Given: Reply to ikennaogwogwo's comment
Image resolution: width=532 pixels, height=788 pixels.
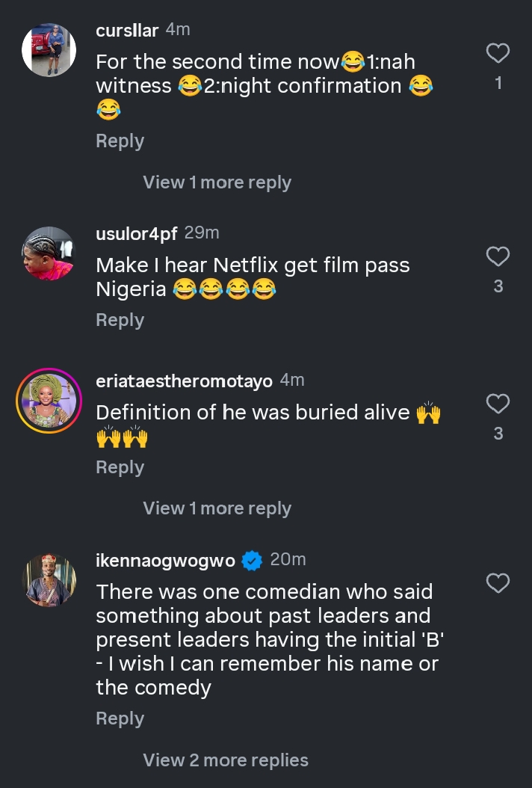Looking at the screenshot, I should click(x=120, y=718).
